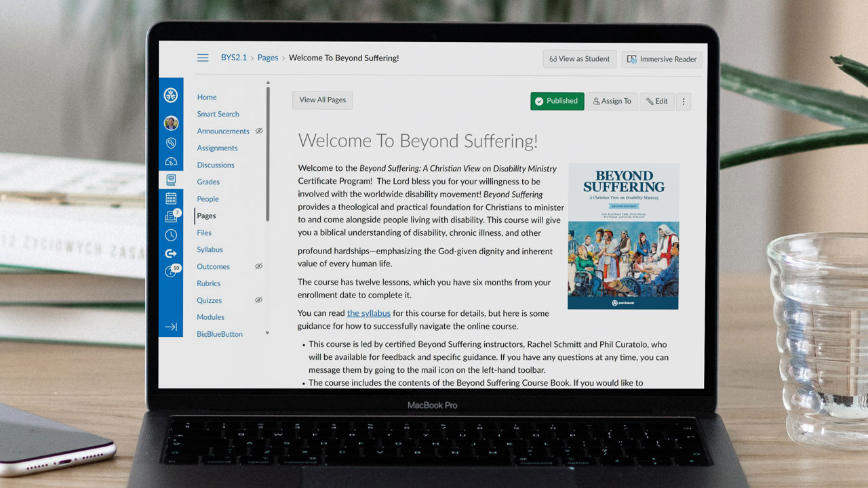Viewport: 868px width, 488px height.
Task: Open Outcomes in the course menu
Action: (x=213, y=266)
